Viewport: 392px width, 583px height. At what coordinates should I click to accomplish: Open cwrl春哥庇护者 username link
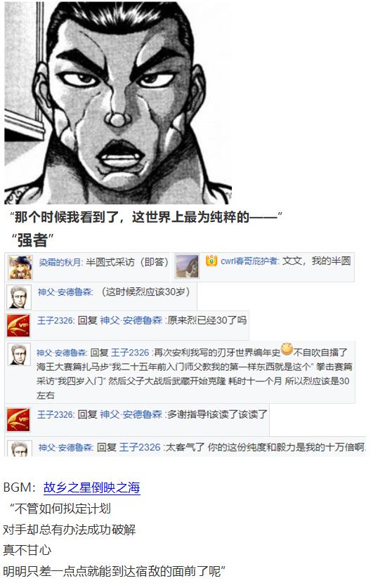(249, 261)
